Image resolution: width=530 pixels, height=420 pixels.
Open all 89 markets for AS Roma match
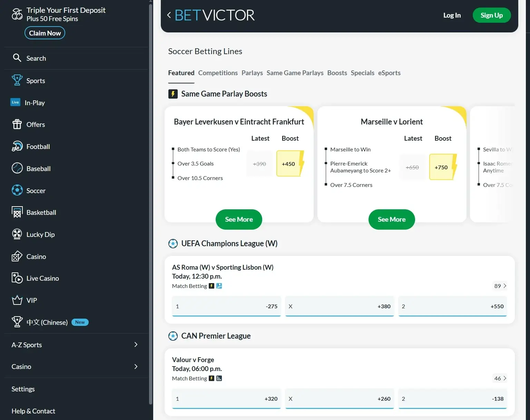point(500,286)
